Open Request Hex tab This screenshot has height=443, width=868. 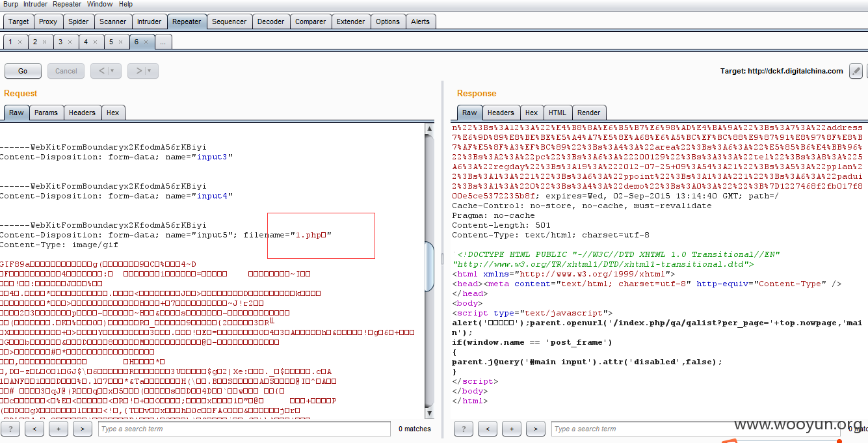pyautogui.click(x=113, y=113)
